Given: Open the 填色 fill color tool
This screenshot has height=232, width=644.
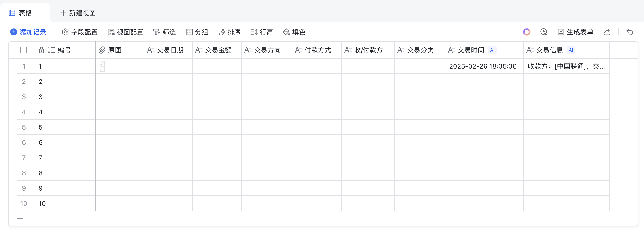Looking at the screenshot, I should [294, 32].
